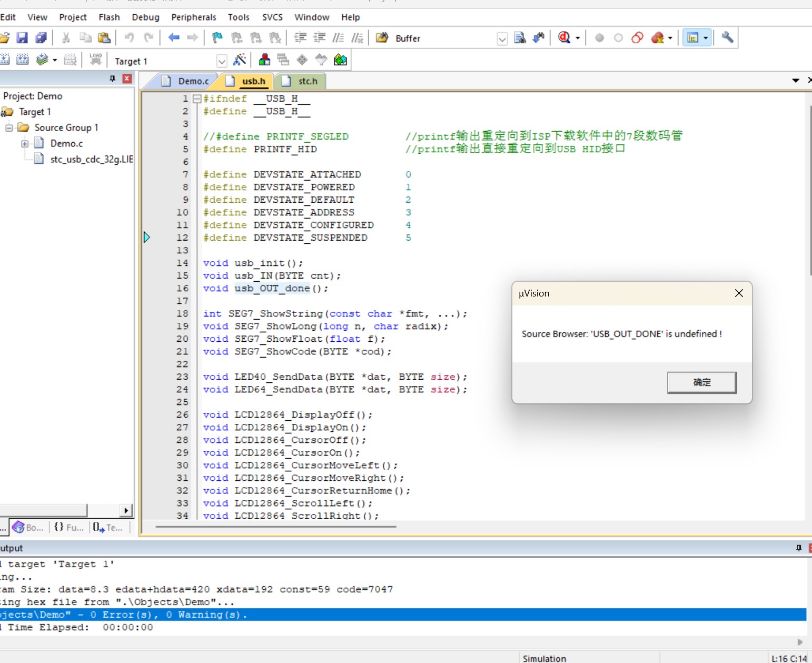The width and height of the screenshot is (812, 663).
Task: Enable or disable breakpoint hollow circle
Action: 619,38
